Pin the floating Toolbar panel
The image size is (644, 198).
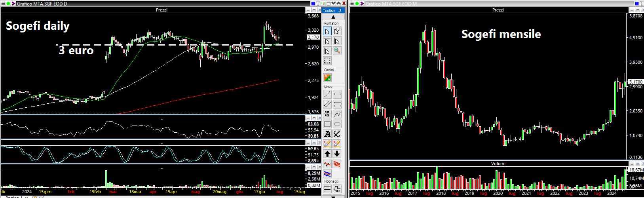(x=340, y=11)
